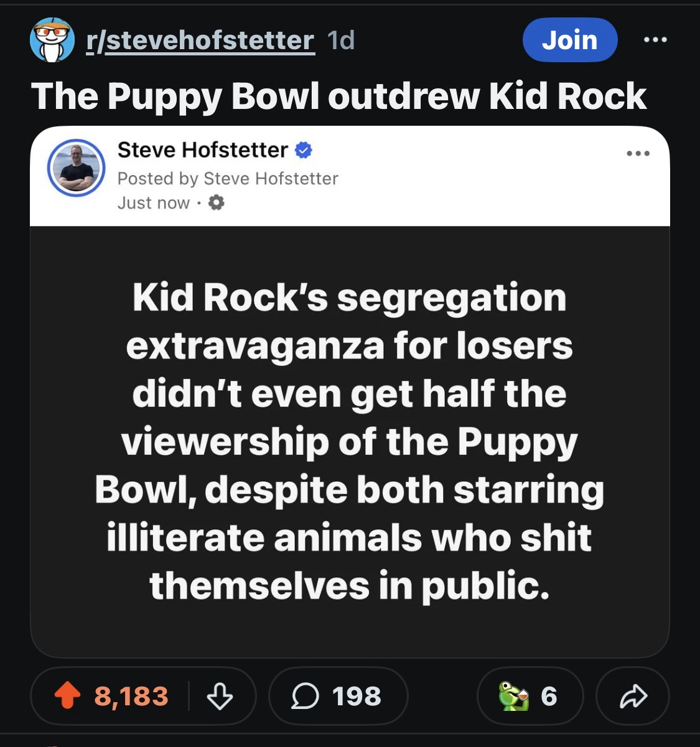
Task: Click the Steve Hofstetter name in the embedded post
Action: click(x=202, y=149)
